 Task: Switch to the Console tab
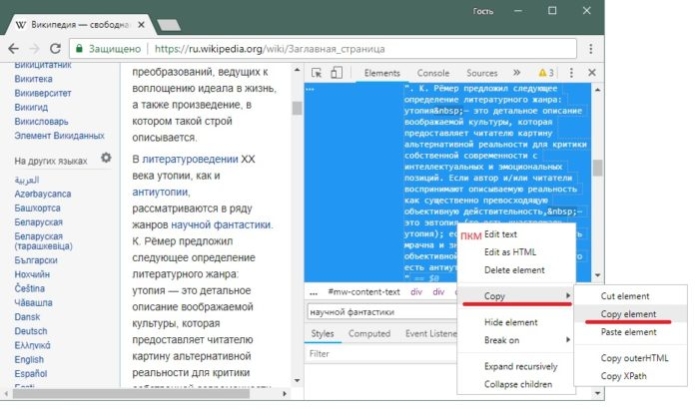tap(433, 73)
